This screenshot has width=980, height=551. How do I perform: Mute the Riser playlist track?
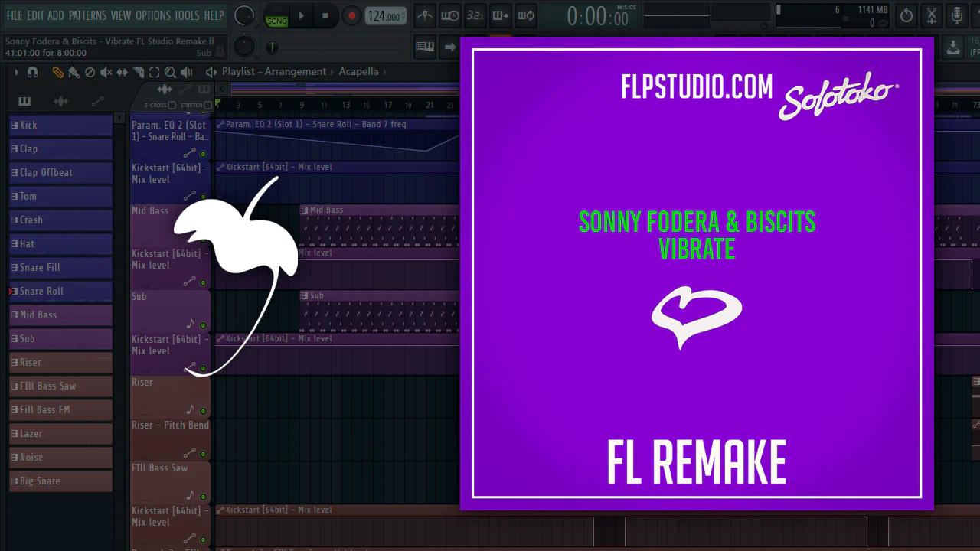tap(203, 411)
